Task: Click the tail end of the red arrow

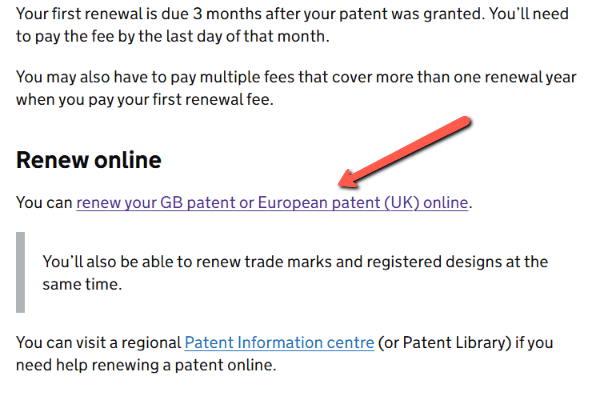Action: [x=464, y=123]
